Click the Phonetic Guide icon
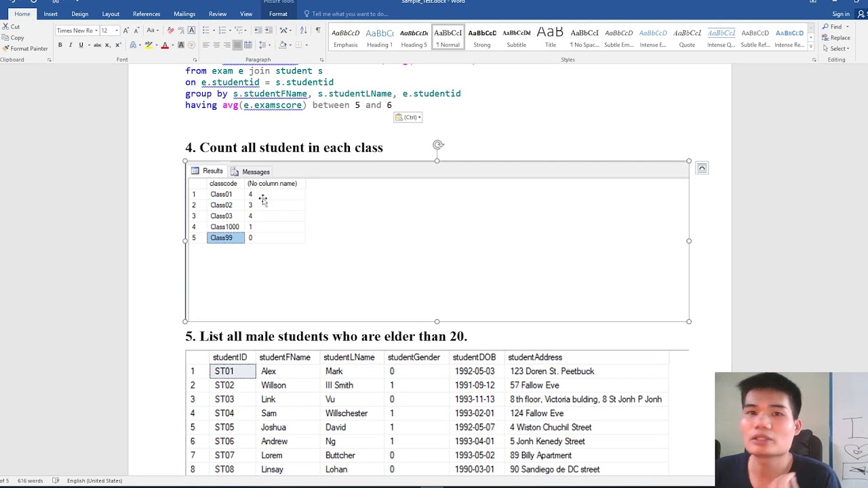868x488 pixels. pyautogui.click(x=181, y=30)
